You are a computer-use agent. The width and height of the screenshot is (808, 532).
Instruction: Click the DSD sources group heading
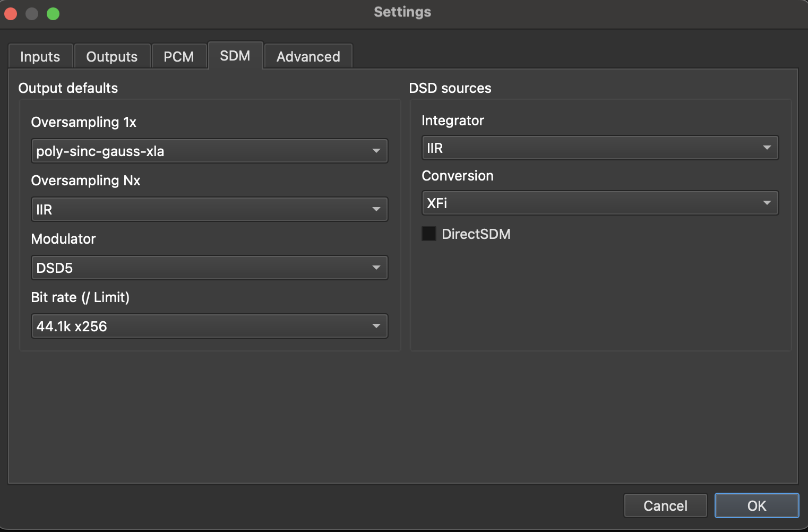coord(450,88)
